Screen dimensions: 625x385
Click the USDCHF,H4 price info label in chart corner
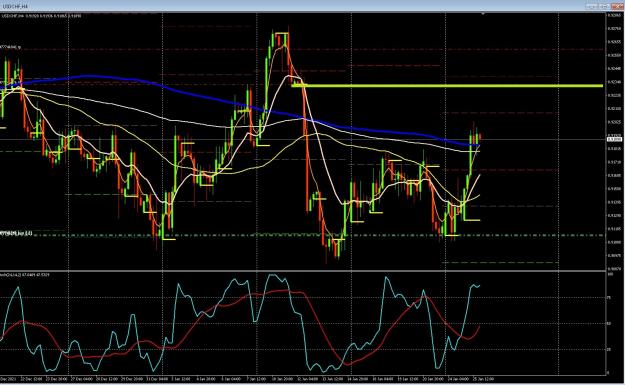pos(41,16)
